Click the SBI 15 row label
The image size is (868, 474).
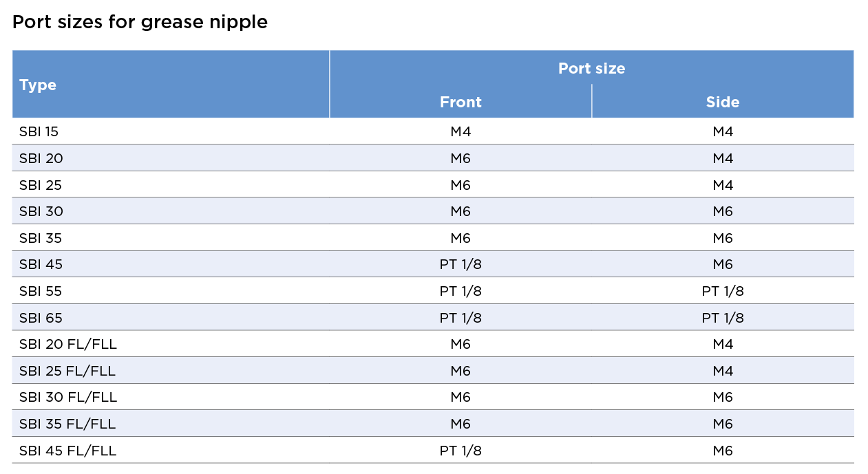[x=40, y=131]
